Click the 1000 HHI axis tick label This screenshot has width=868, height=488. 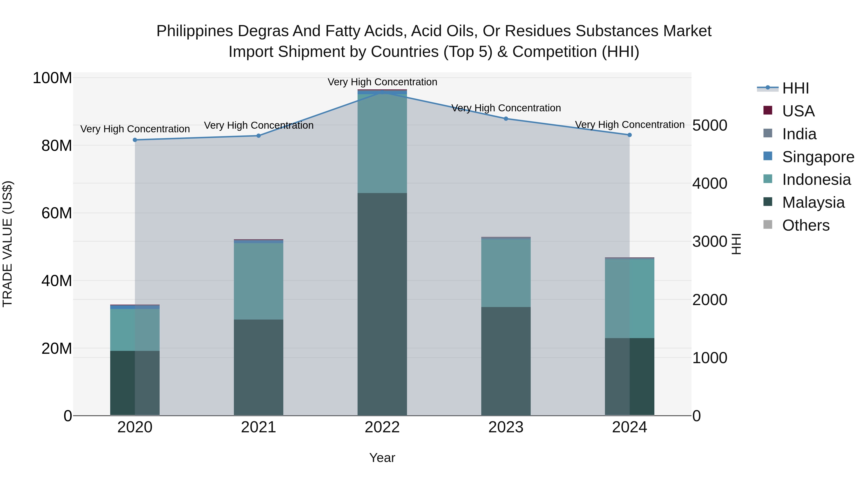[710, 358]
